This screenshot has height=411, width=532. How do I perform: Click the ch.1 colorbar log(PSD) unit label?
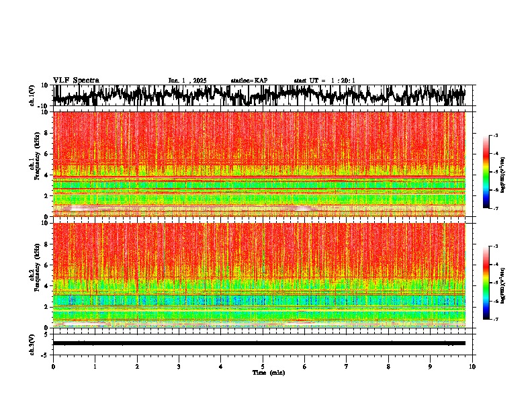click(x=503, y=175)
